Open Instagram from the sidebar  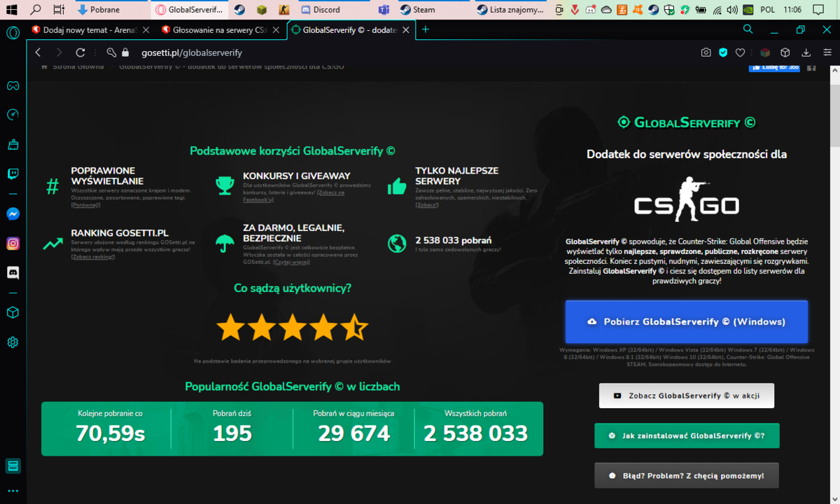point(13,244)
